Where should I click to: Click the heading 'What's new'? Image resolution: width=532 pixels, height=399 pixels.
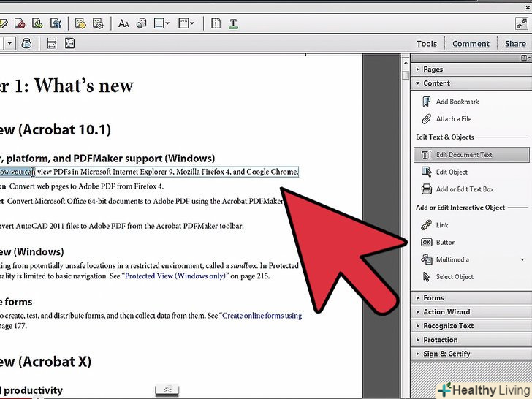click(84, 85)
